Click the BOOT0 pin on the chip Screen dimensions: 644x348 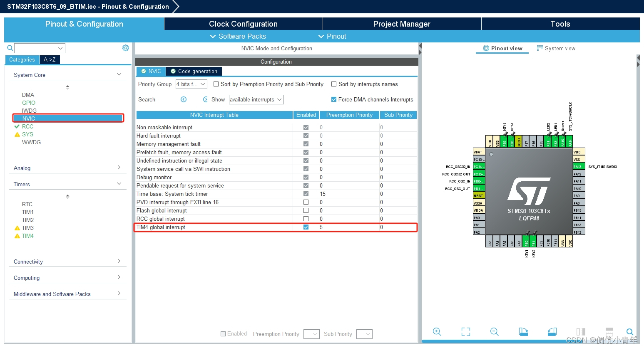[x=519, y=141]
